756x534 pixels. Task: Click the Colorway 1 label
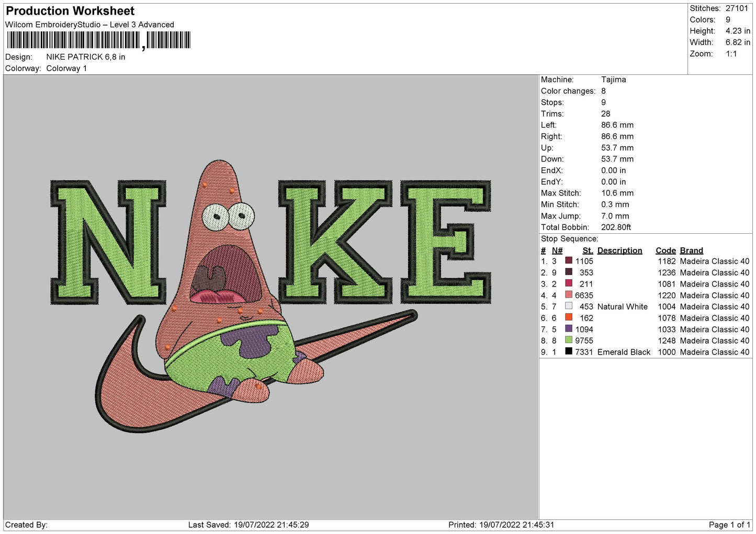click(66, 68)
